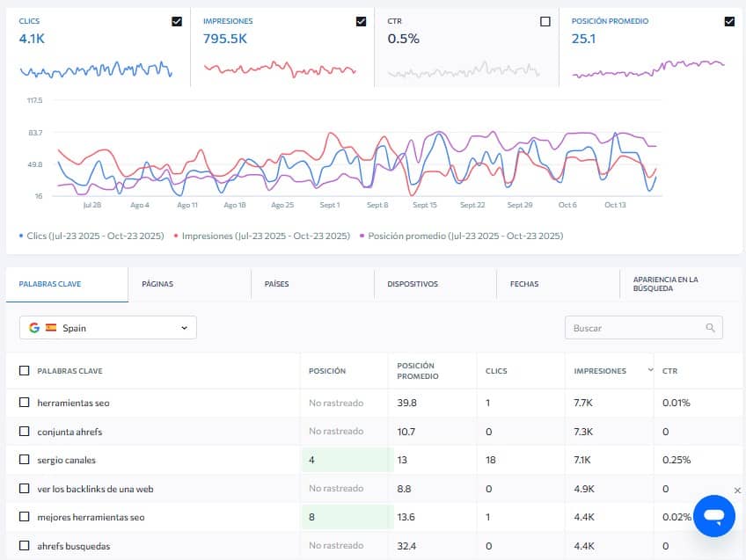Uncheck the Posición Promedio metric checkbox
This screenshot has height=560, width=746.
(x=729, y=21)
